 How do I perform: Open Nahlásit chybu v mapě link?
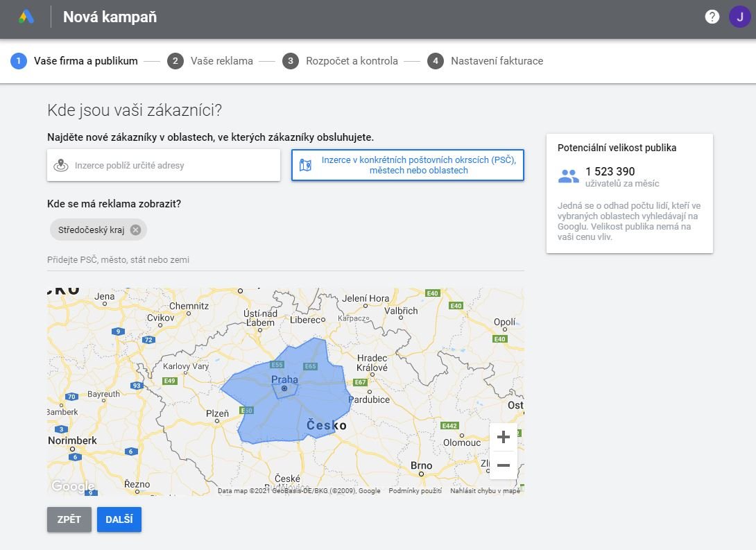pyautogui.click(x=485, y=491)
